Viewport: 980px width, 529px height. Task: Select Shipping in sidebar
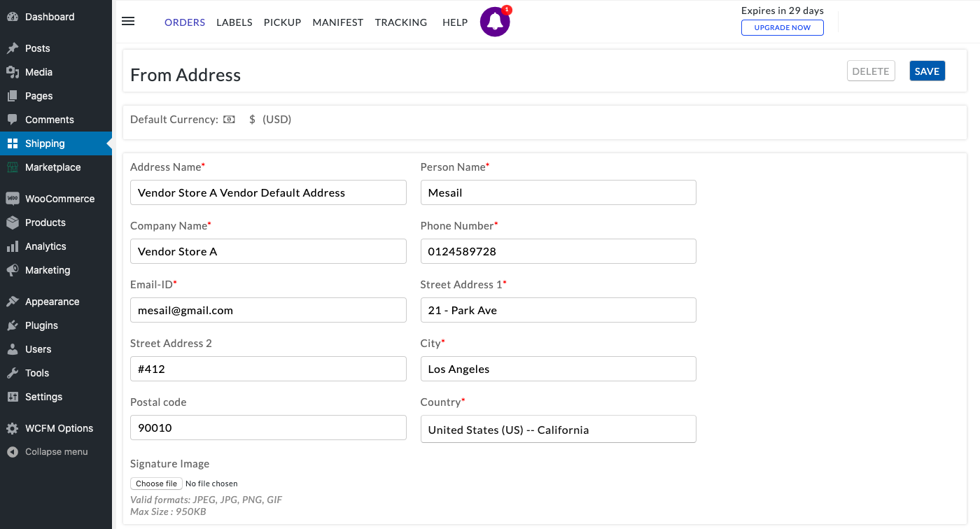click(56, 143)
